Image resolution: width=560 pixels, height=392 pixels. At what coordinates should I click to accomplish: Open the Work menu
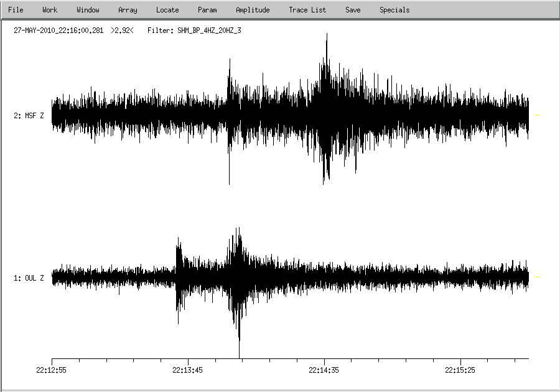(x=50, y=10)
